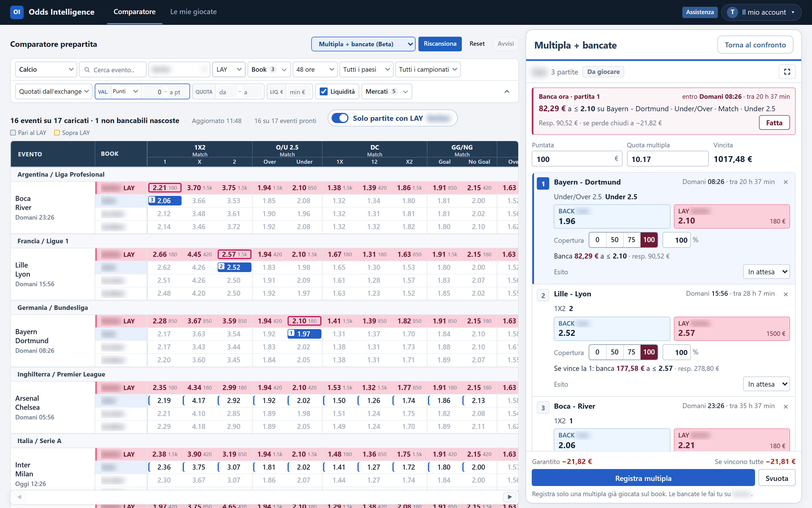Screen dimensions: 812x508
Task: Enable the Sopra LAY checkbox
Action: (57, 133)
